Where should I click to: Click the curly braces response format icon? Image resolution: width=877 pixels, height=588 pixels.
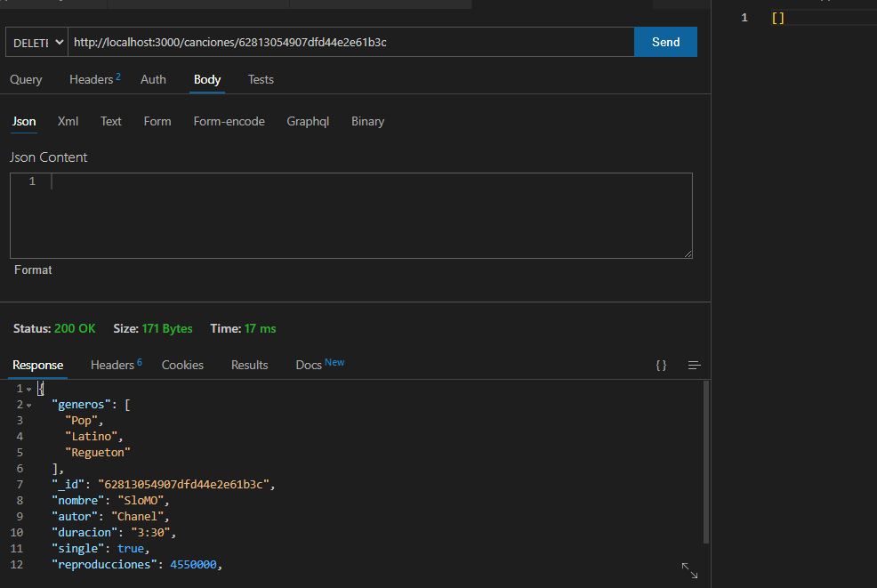coord(661,366)
